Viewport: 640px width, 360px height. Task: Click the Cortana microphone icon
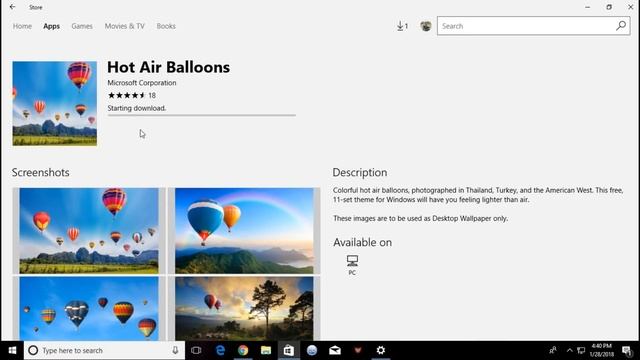(x=175, y=350)
